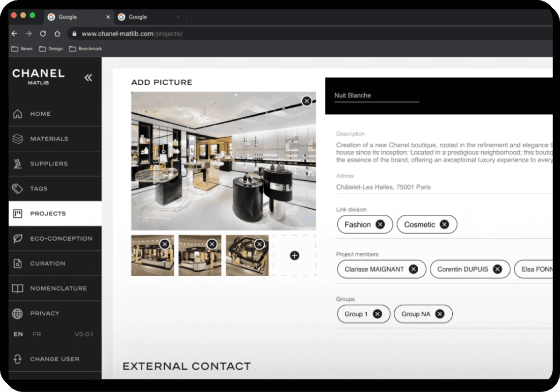Click the Elsa member chip
The image size is (560, 392).
click(534, 269)
